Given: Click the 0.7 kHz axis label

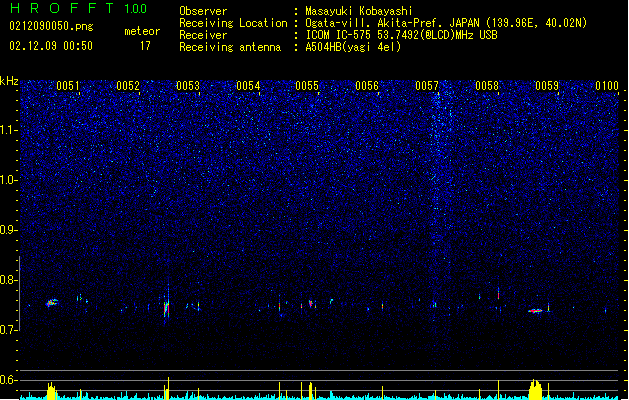Looking at the screenshot, I should coord(9,330).
